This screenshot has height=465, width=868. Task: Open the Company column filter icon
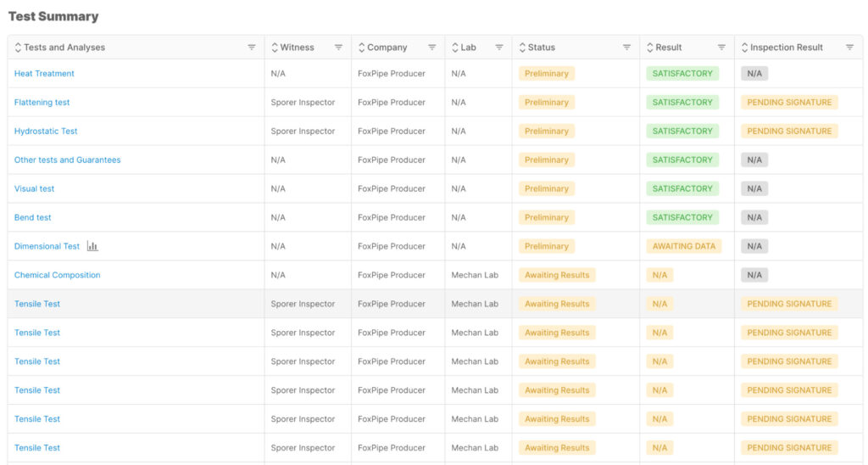pos(431,48)
